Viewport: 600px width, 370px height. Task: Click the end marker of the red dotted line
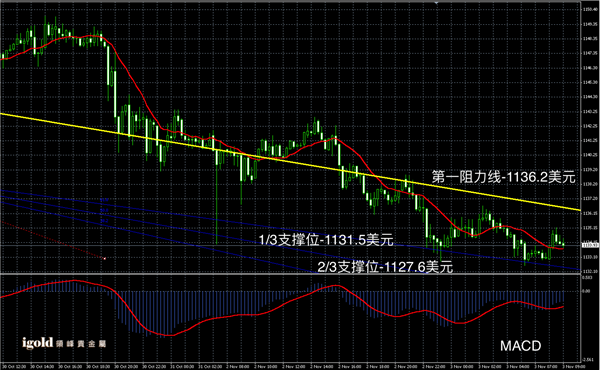pyautogui.click(x=104, y=259)
